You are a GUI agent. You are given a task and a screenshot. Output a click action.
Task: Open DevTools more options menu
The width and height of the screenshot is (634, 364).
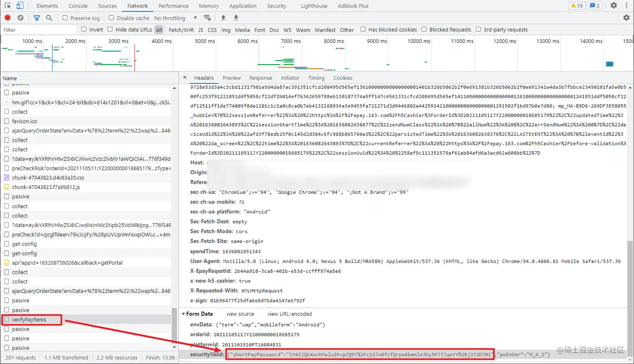pos(626,6)
